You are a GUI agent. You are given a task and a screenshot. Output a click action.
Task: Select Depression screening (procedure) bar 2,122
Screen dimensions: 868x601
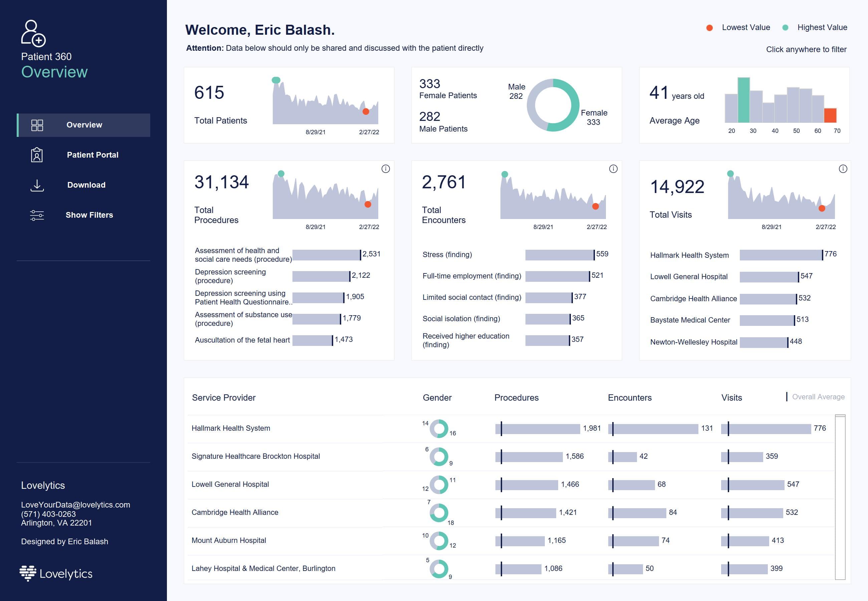[x=321, y=276]
